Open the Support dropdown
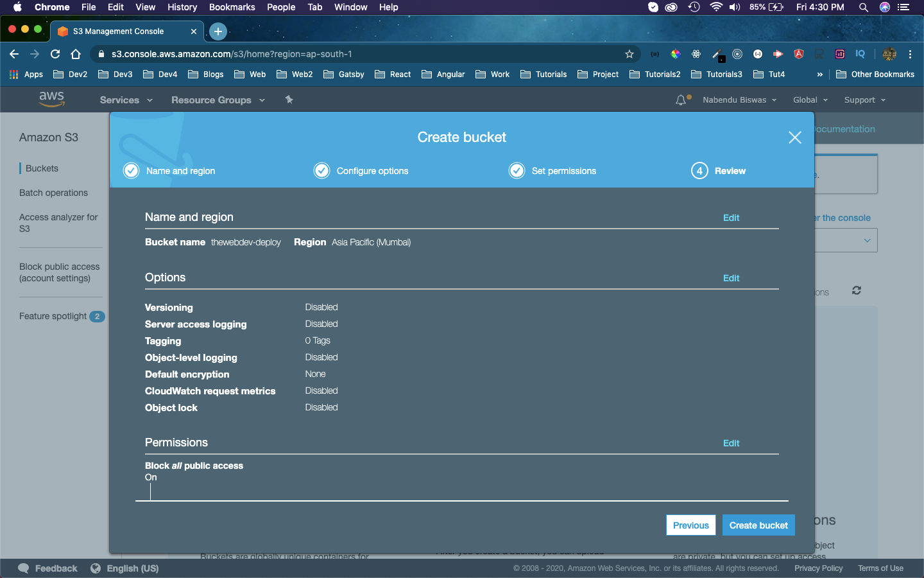924x578 pixels. pos(864,100)
